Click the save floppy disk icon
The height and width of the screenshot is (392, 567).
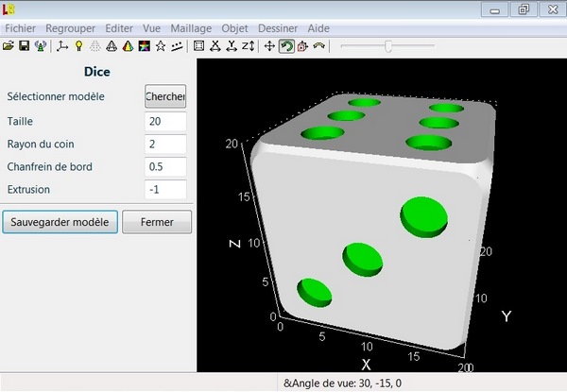tap(24, 45)
